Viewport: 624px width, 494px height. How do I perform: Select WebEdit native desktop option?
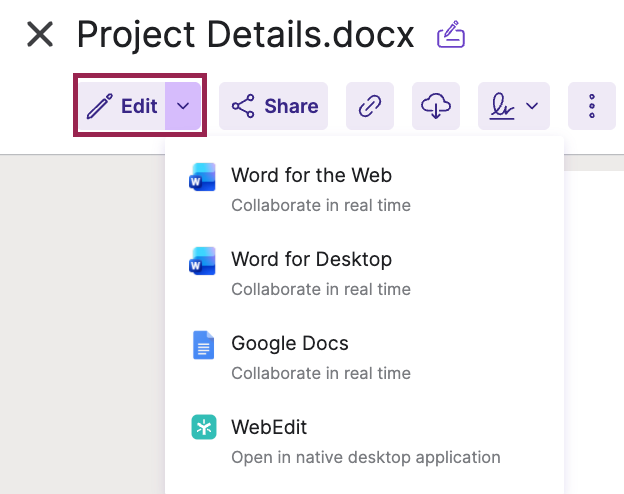pos(364,441)
